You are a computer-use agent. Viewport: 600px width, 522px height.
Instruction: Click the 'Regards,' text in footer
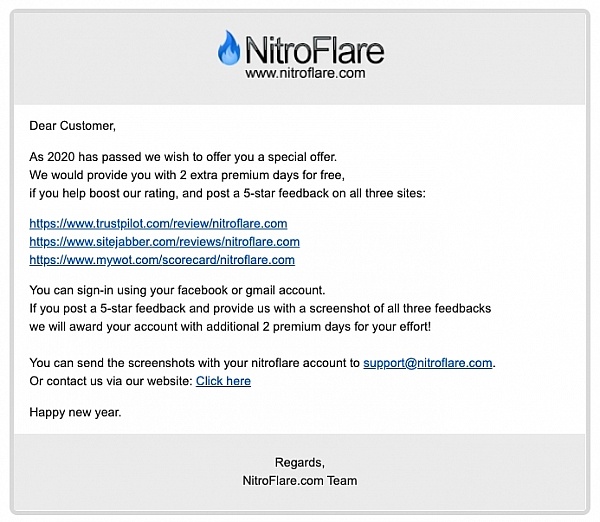click(299, 462)
